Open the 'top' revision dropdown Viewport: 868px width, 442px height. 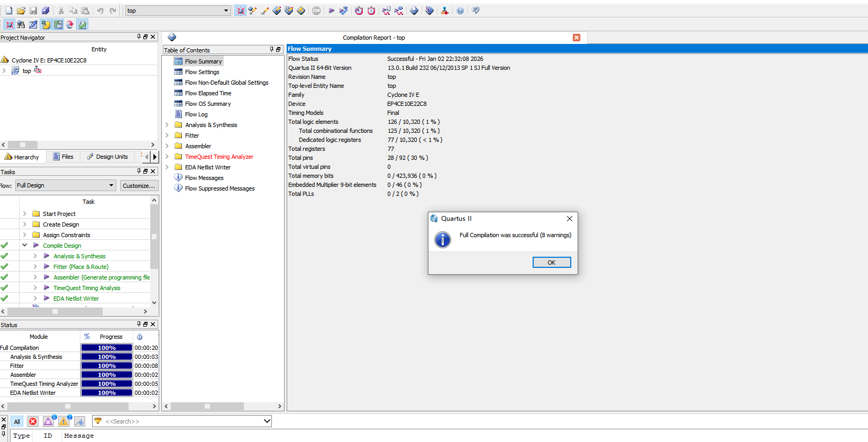pos(178,11)
